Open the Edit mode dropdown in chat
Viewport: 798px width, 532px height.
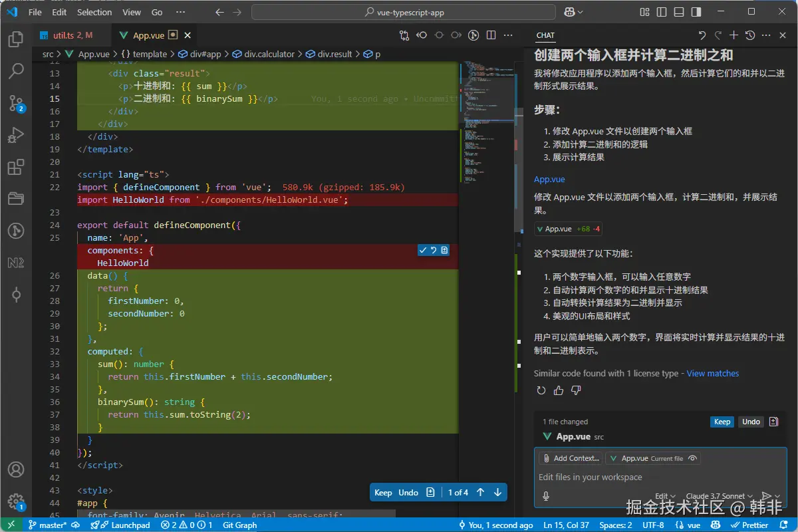coord(665,496)
